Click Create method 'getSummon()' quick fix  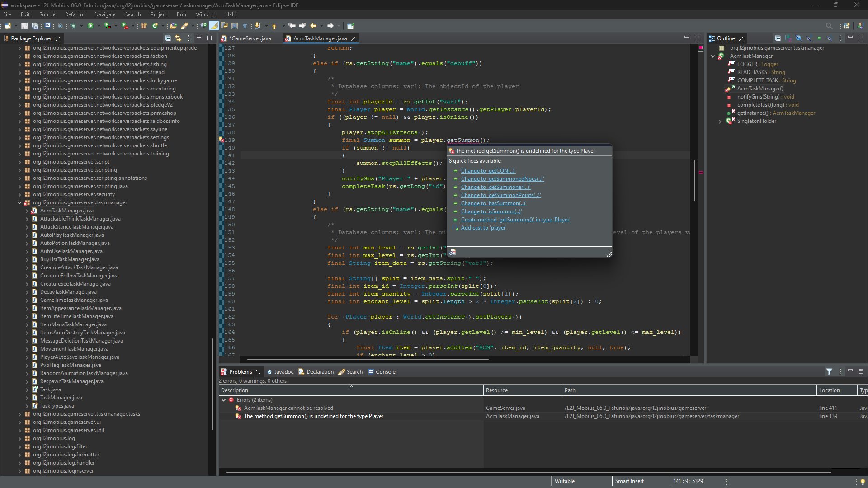[x=515, y=220]
